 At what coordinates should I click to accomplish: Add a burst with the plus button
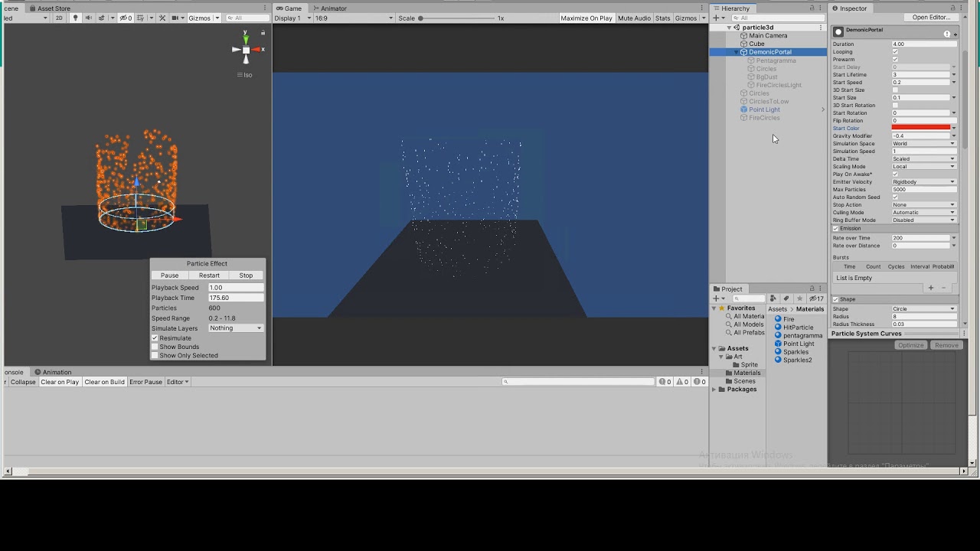(931, 288)
